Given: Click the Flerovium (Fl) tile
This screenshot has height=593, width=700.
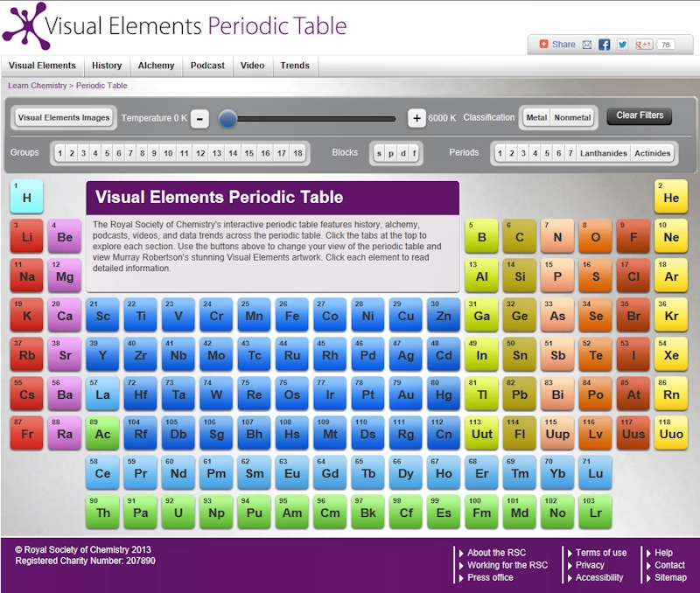Looking at the screenshot, I should click(x=520, y=433).
